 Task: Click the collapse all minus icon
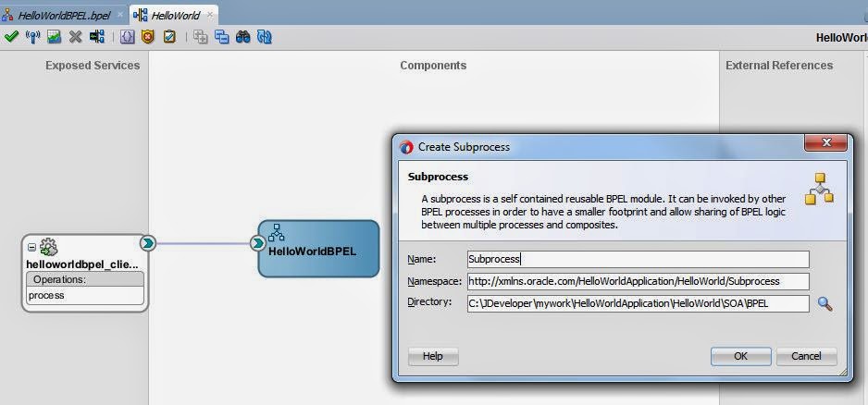(x=222, y=37)
